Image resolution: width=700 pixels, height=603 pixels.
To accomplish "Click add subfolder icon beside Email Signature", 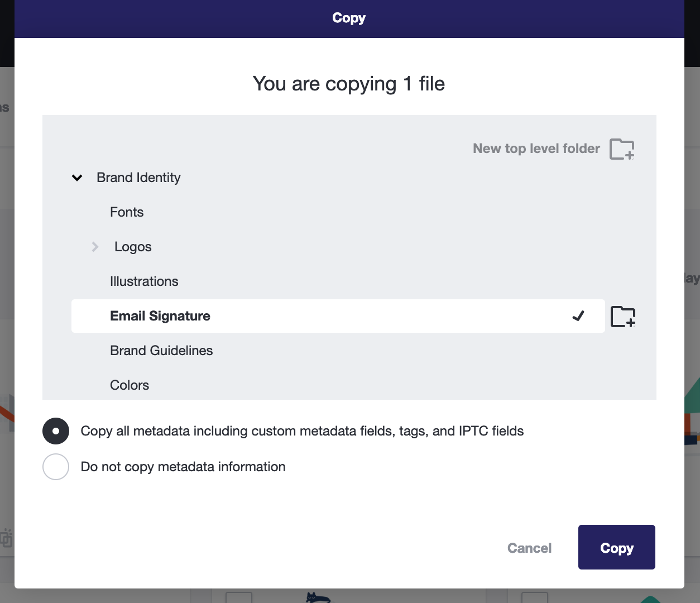I will pyautogui.click(x=623, y=317).
